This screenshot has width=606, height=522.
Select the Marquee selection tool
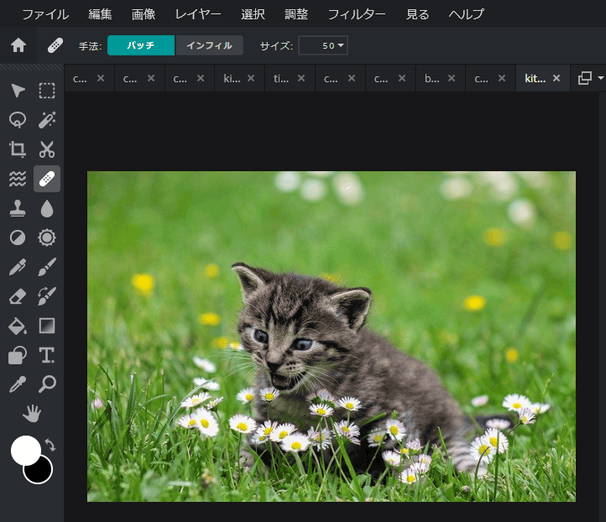(47, 91)
